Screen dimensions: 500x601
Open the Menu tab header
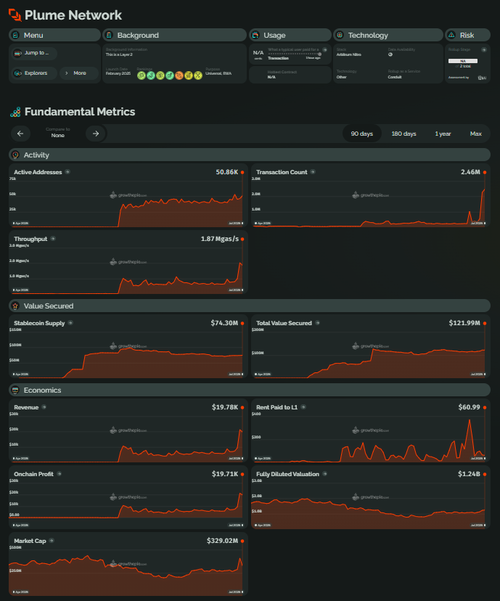[x=55, y=35]
